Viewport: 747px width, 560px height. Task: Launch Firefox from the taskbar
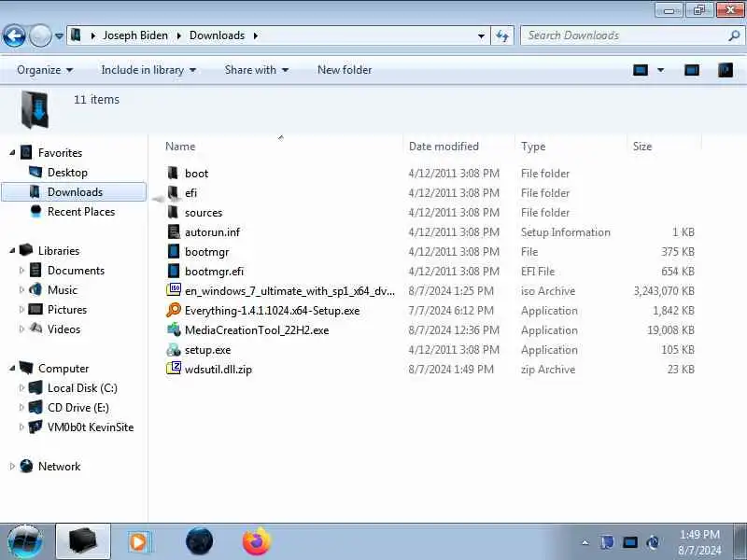(257, 541)
